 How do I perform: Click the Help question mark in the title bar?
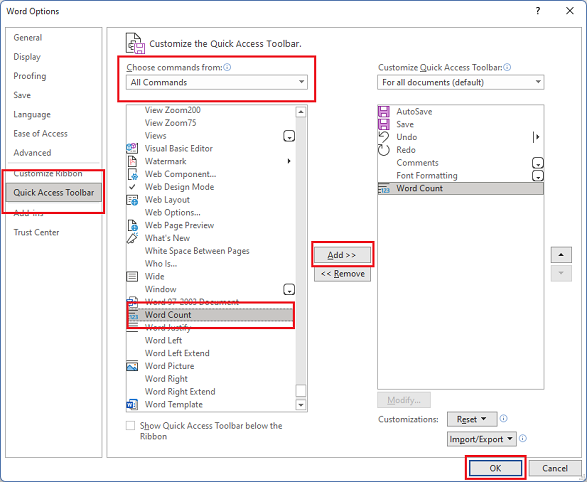point(538,11)
